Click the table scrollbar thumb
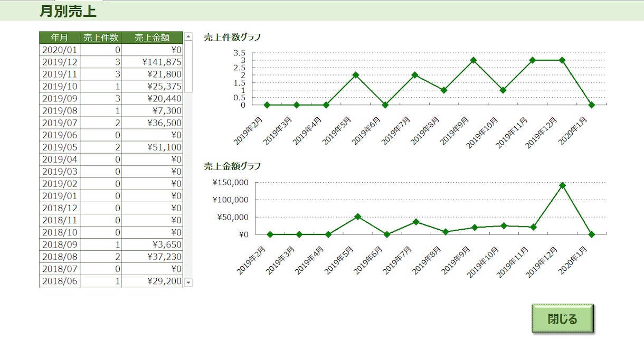 tap(188, 67)
